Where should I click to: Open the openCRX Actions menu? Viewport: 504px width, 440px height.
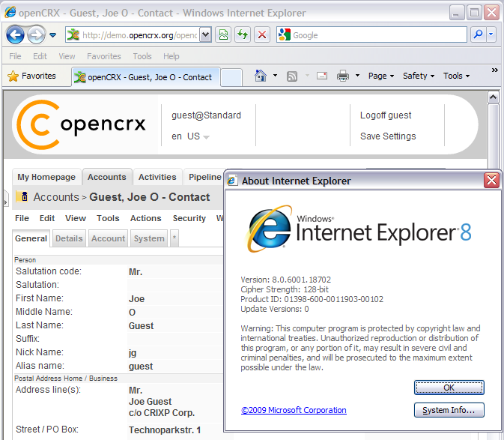[145, 218]
